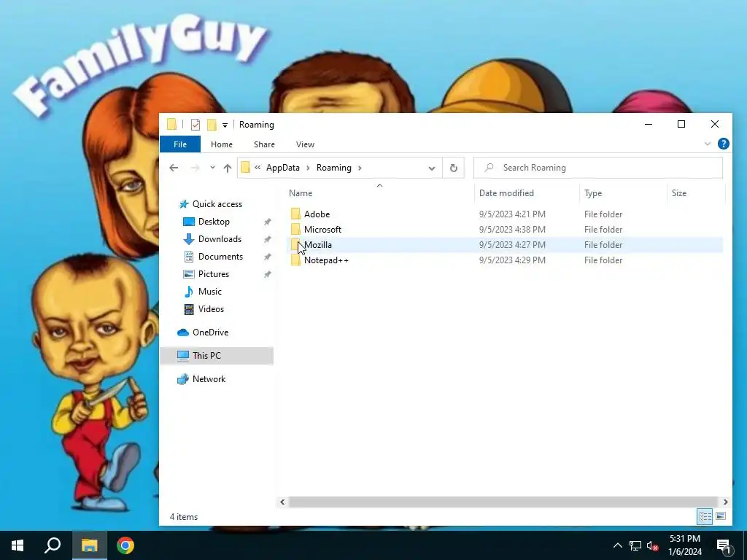Open the File ribbon tab
The height and width of the screenshot is (560, 747).
tap(180, 144)
